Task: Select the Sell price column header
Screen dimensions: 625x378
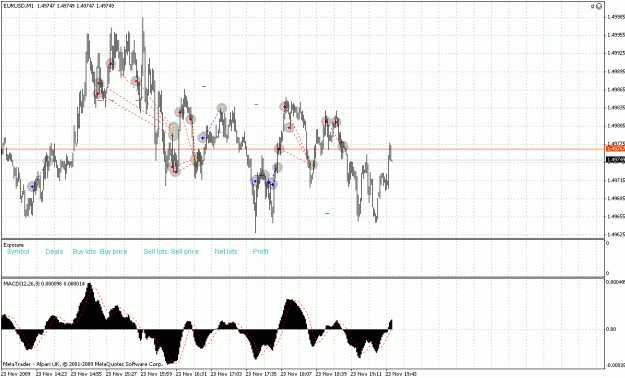Action: tap(185, 252)
